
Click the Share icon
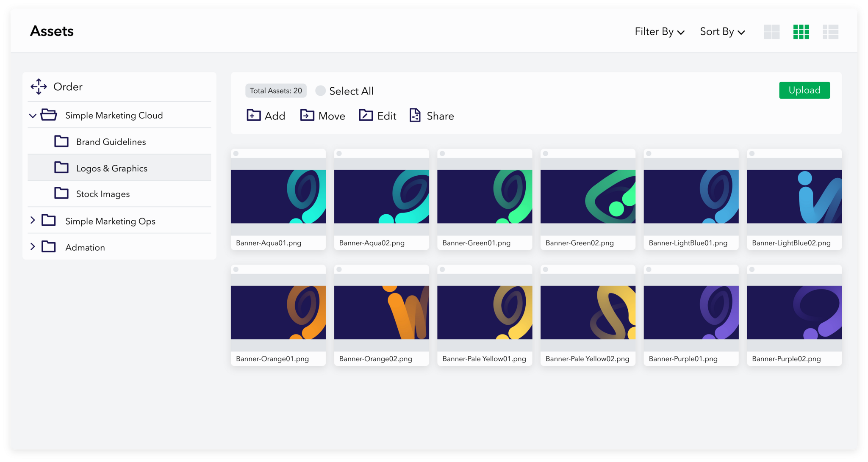click(x=415, y=115)
